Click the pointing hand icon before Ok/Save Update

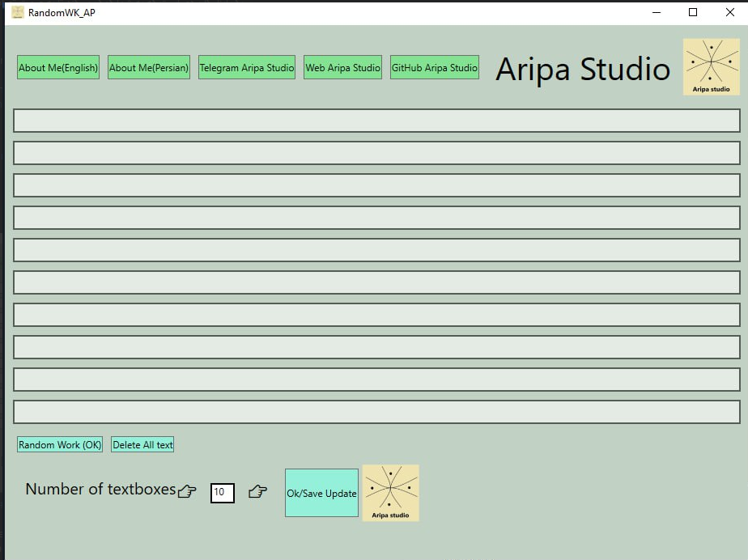pos(257,491)
